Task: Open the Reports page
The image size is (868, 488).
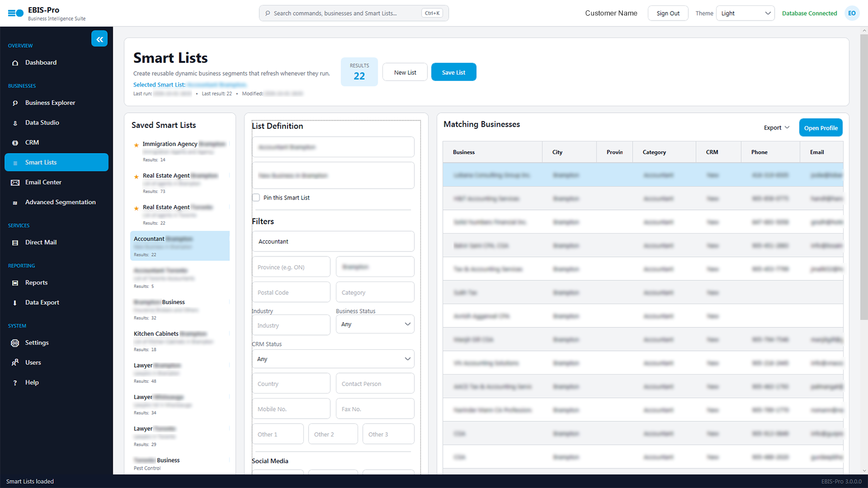Action: [56, 283]
